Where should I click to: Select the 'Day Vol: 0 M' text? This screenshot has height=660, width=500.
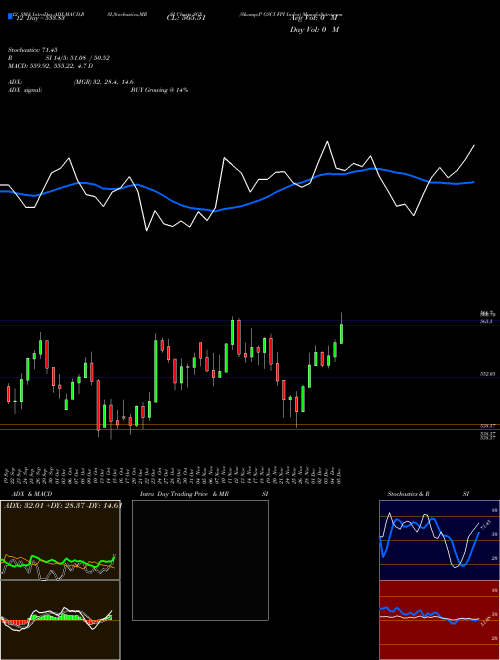(x=314, y=30)
